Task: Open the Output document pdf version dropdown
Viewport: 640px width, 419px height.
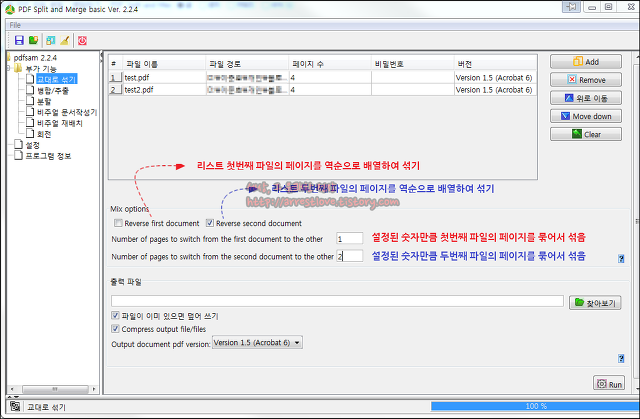Action: coord(257,343)
